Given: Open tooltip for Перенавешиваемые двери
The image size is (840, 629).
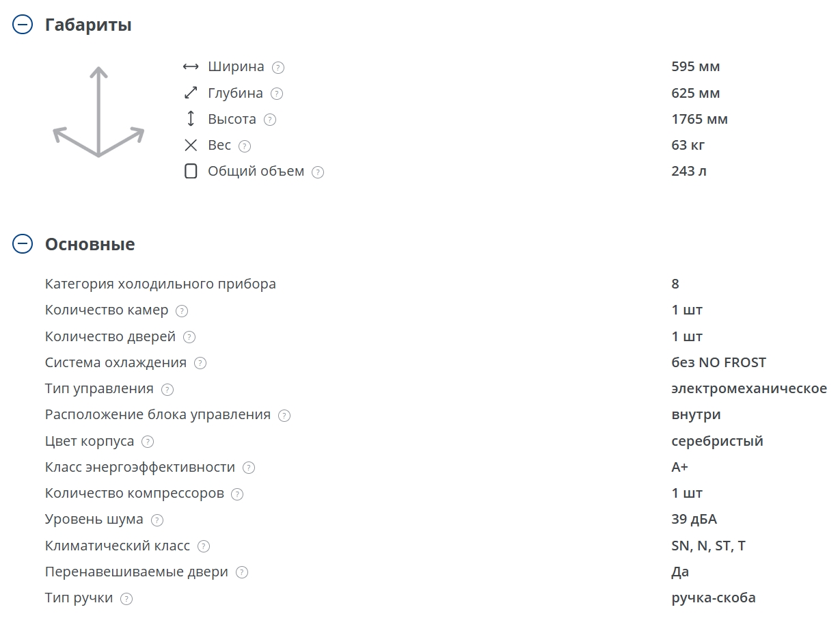Looking at the screenshot, I should (x=242, y=572).
